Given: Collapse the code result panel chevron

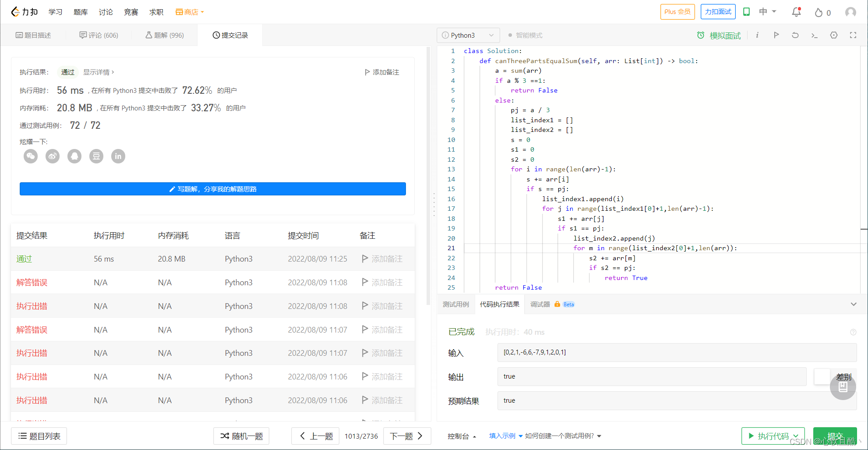Looking at the screenshot, I should [853, 305].
